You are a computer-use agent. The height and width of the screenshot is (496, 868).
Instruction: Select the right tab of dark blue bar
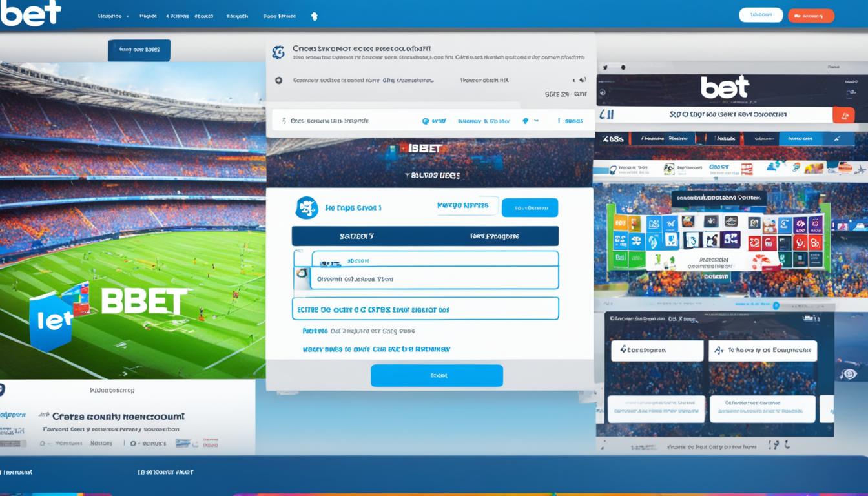tap(493, 236)
